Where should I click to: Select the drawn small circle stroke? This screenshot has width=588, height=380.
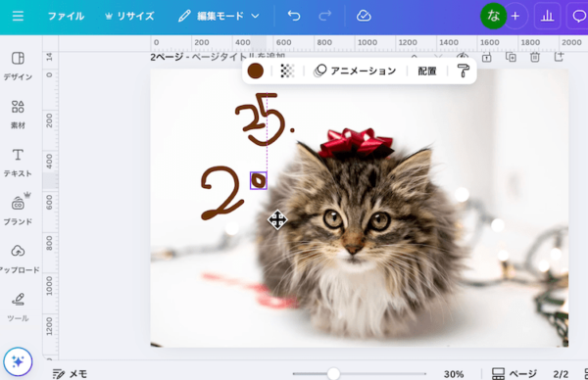[x=259, y=180]
